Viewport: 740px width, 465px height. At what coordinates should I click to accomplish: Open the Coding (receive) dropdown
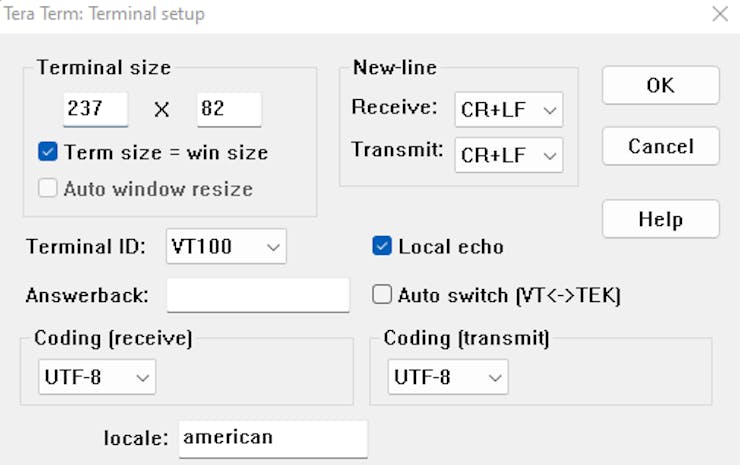tap(97, 377)
